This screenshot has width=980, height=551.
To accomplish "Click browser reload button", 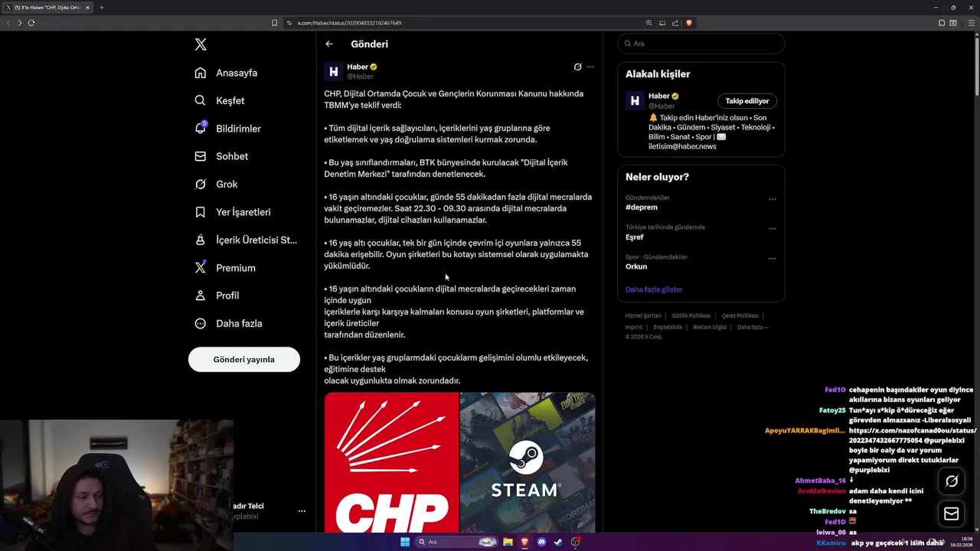I will pyautogui.click(x=31, y=23).
